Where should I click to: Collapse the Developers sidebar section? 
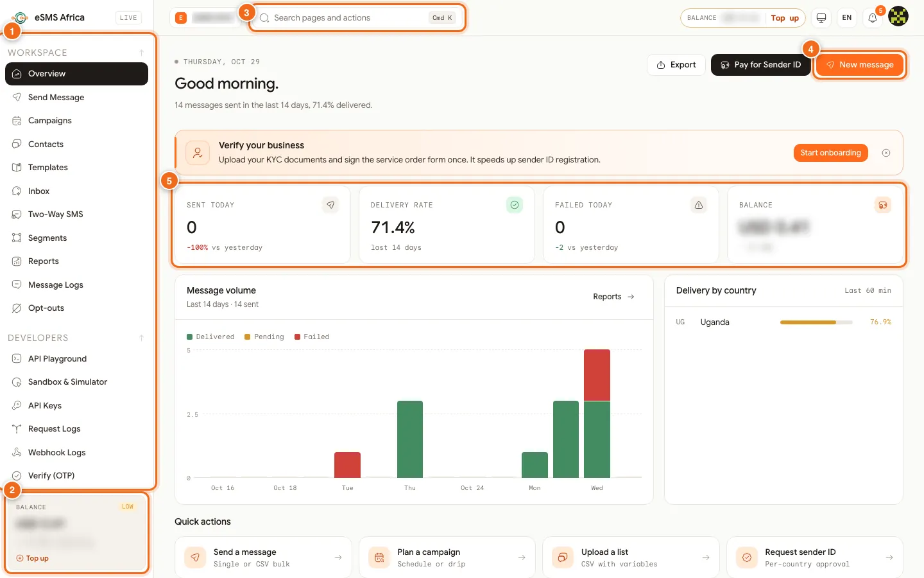(141, 338)
